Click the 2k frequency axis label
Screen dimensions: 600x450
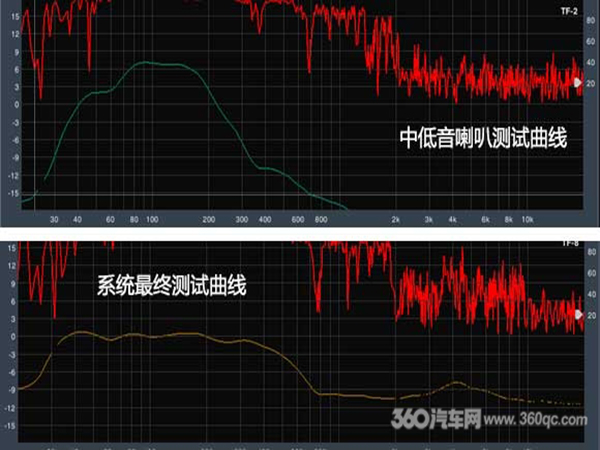click(x=397, y=218)
